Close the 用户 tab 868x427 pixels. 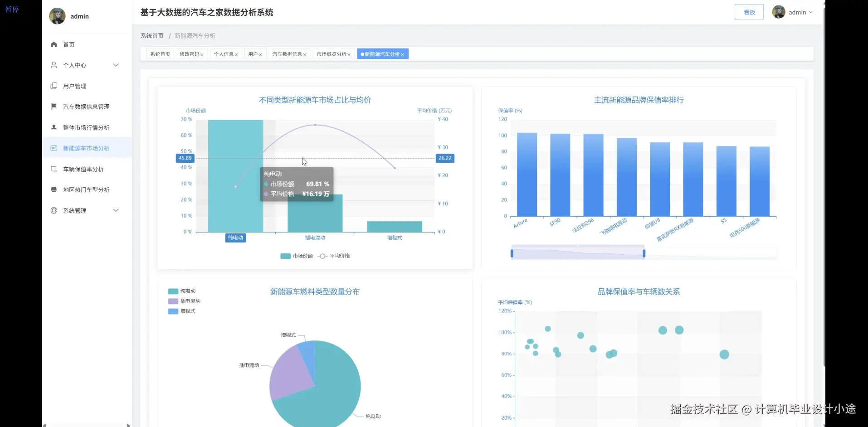(260, 54)
